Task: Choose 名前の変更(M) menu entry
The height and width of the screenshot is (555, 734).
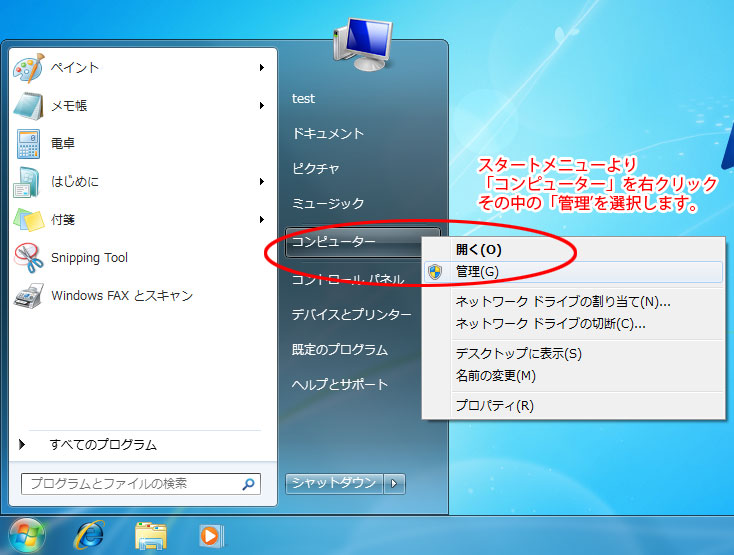Action: tap(573, 376)
